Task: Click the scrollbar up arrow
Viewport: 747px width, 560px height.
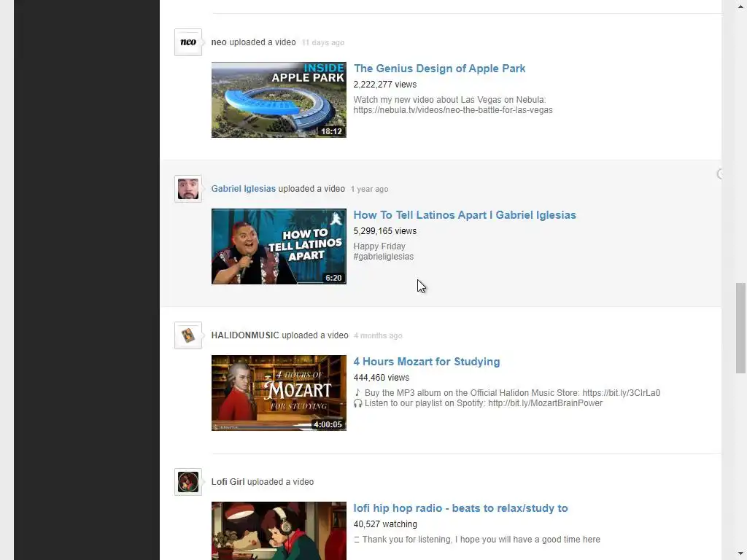Action: click(740, 6)
